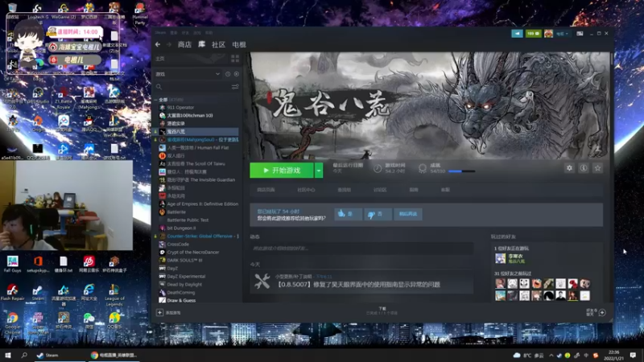Open the Flash Repair desktop icon
The width and height of the screenshot is (644, 362).
(x=12, y=293)
